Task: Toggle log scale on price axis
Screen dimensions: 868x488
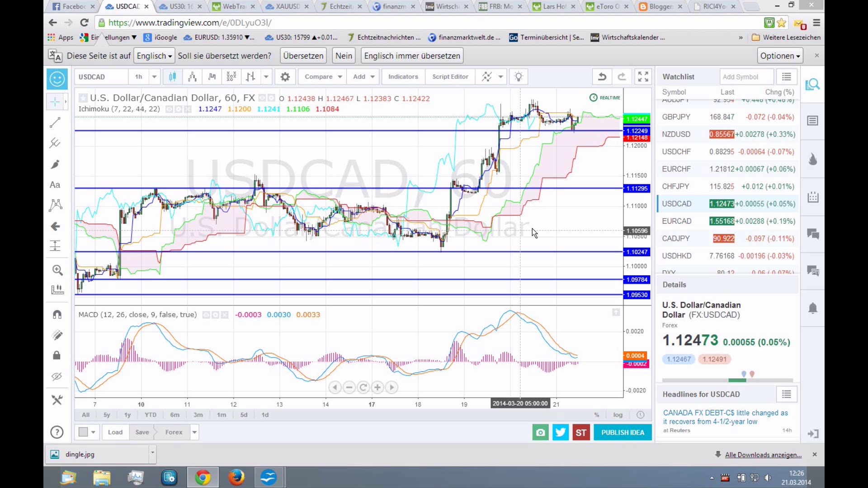Action: coord(618,415)
